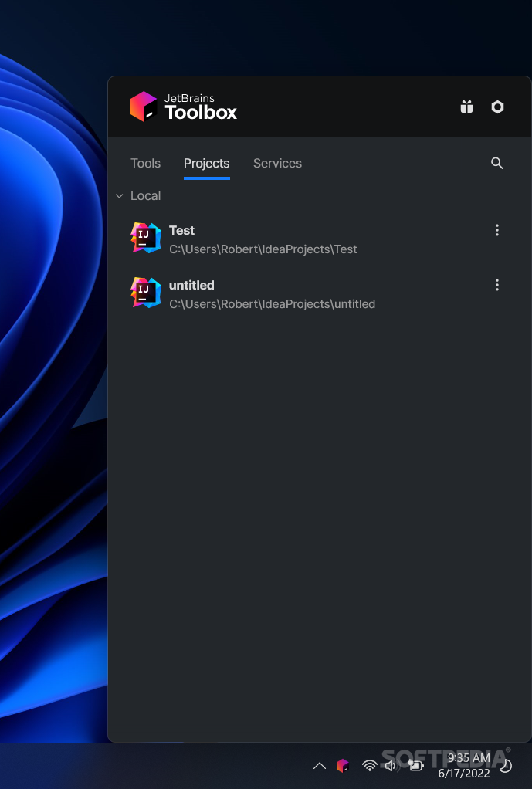Click the path C:\Users\Robert\IdeaProjects\untitled

point(272,304)
